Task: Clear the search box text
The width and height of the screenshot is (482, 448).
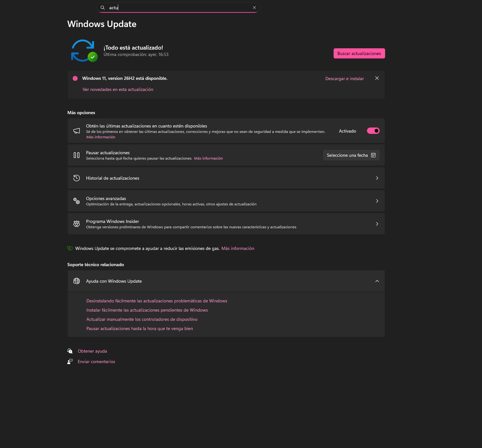Action: (x=254, y=8)
